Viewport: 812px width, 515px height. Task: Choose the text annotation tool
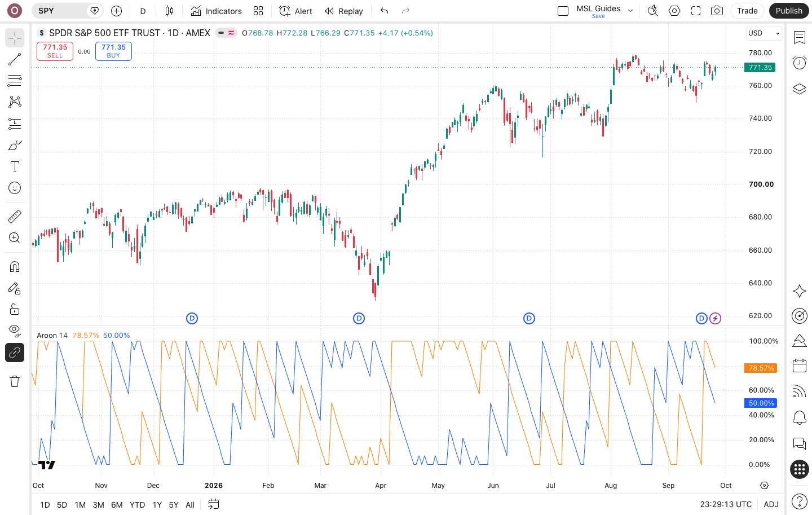click(x=15, y=166)
